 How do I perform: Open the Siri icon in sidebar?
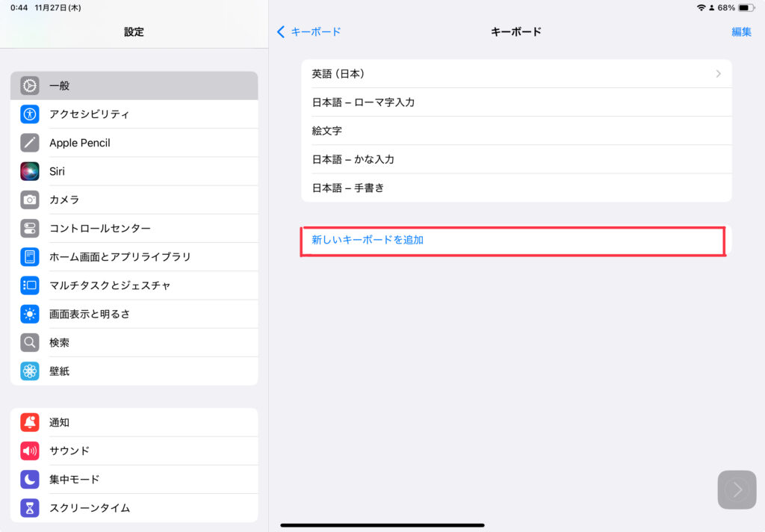[30, 171]
